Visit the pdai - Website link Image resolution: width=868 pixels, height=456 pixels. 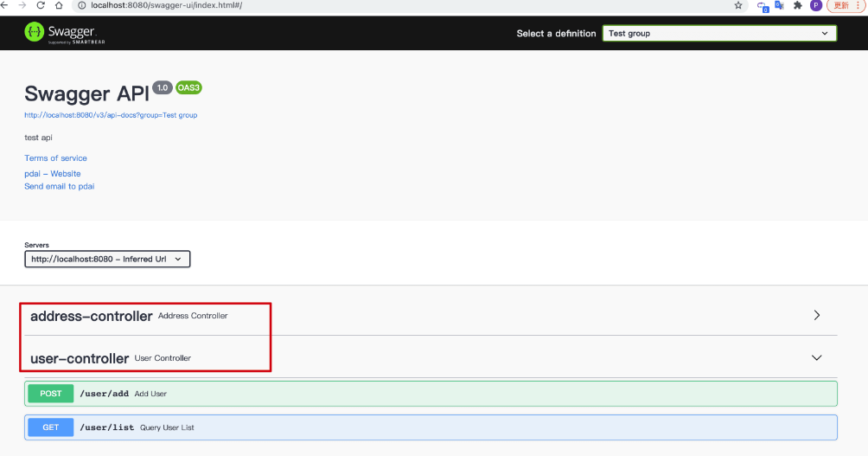pyautogui.click(x=53, y=174)
